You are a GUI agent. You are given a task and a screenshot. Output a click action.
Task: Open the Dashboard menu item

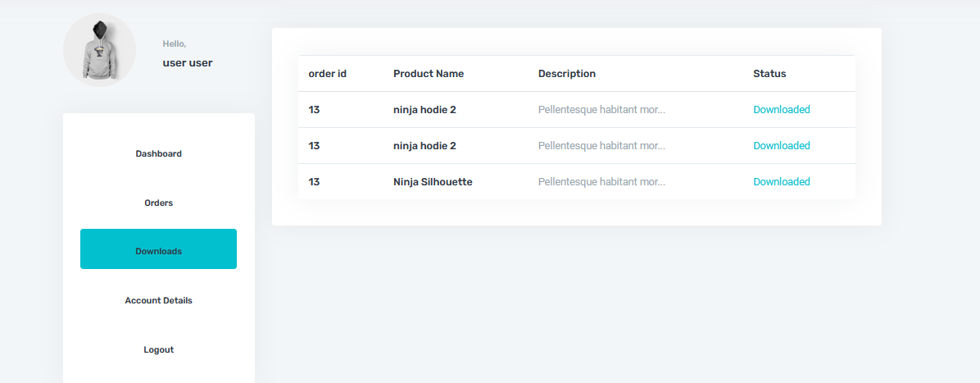(x=158, y=153)
